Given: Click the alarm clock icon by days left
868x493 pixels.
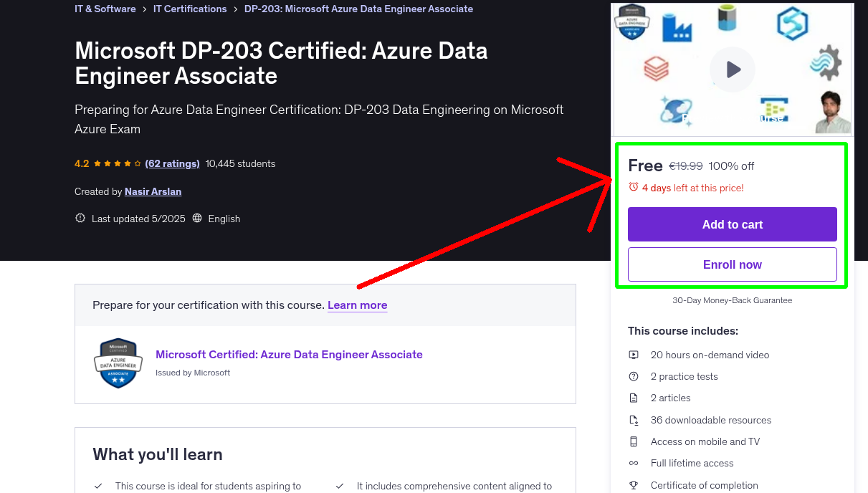Looking at the screenshot, I should click(633, 187).
